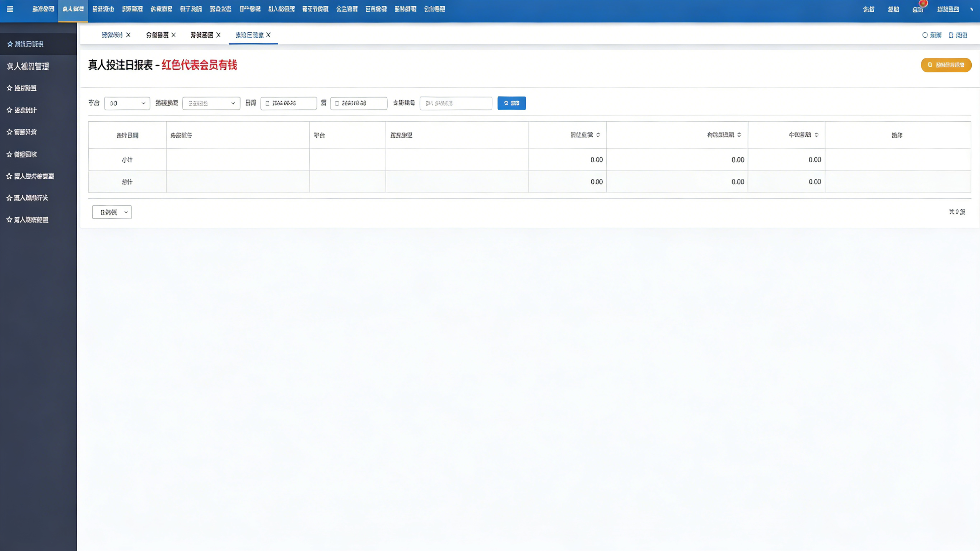The height and width of the screenshot is (551, 980).
Task: Click the circular refresh icon in tab bar
Action: 925,35
